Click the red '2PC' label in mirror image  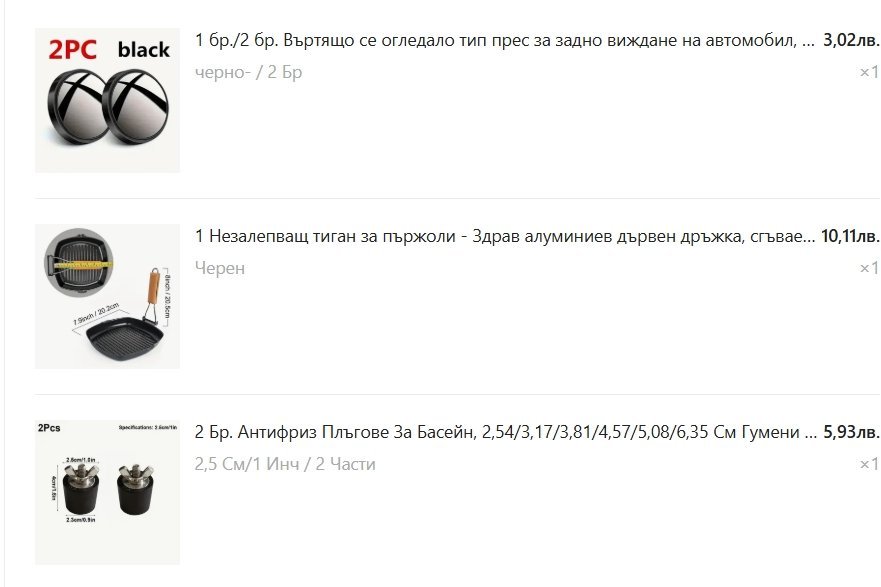pos(72,49)
